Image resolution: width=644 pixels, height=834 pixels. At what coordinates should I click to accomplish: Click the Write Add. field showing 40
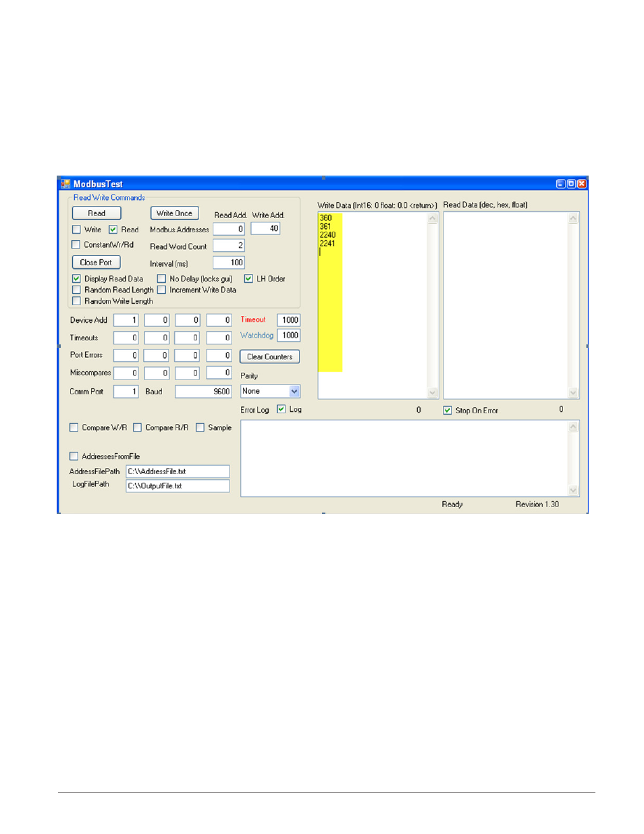click(265, 229)
